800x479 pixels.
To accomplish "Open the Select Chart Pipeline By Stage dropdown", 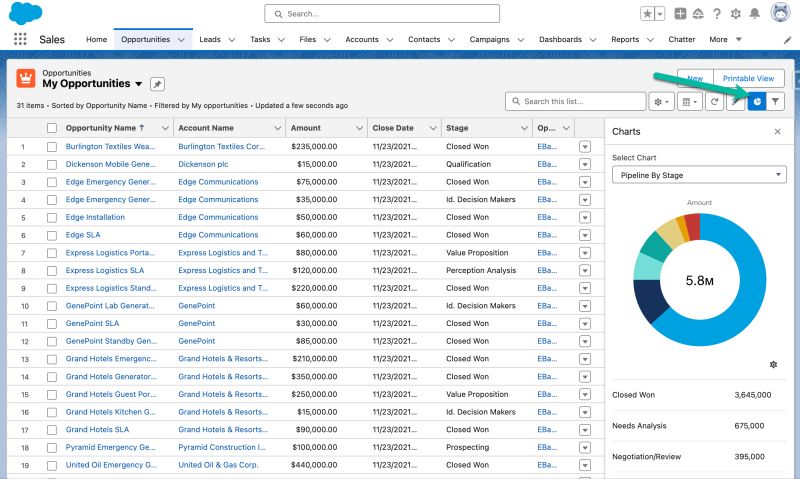I will (x=699, y=175).
